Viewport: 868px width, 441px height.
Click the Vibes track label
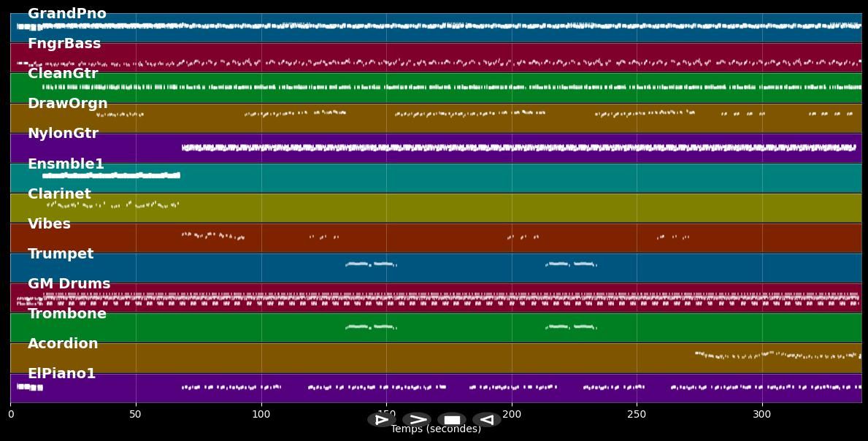coord(49,224)
